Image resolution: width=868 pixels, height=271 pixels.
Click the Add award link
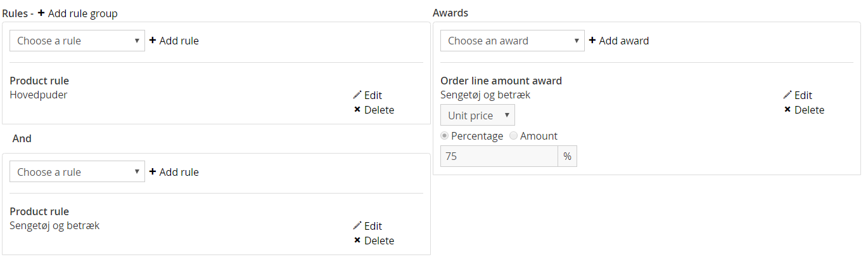(619, 41)
